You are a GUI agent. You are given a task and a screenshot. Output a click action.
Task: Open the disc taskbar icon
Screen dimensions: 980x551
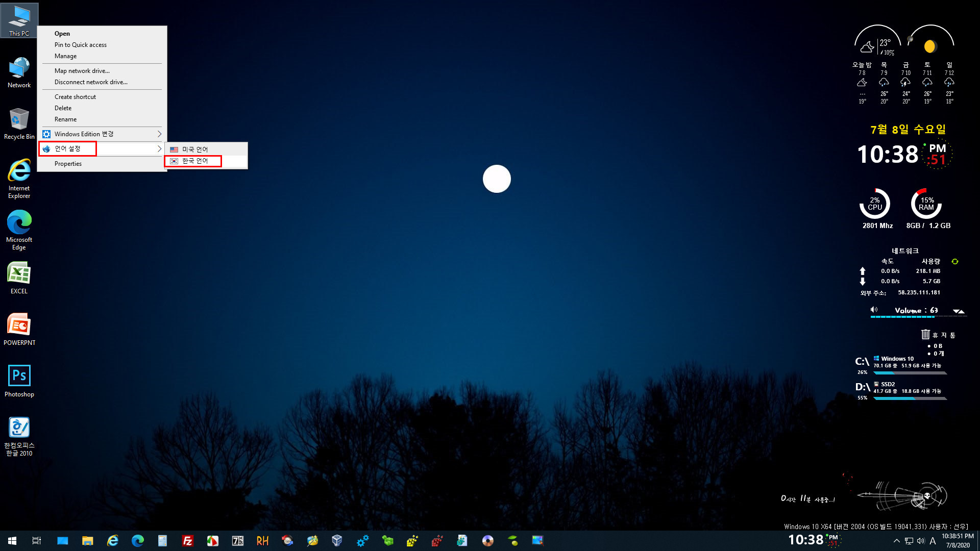pos(488,541)
